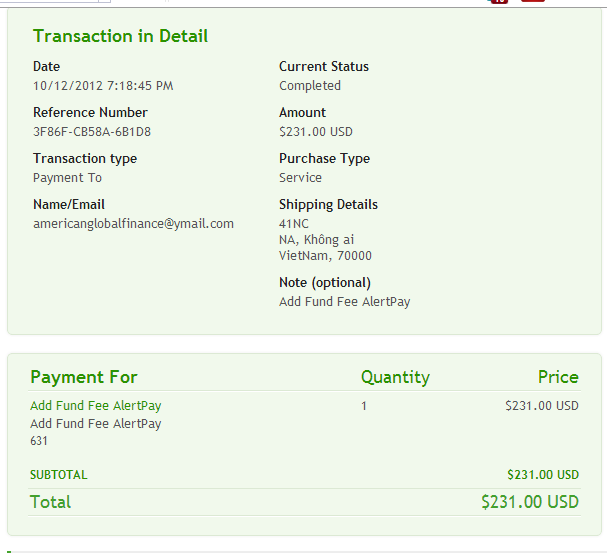Click the Shipping Details label
The width and height of the screenshot is (607, 553).
coord(328,205)
